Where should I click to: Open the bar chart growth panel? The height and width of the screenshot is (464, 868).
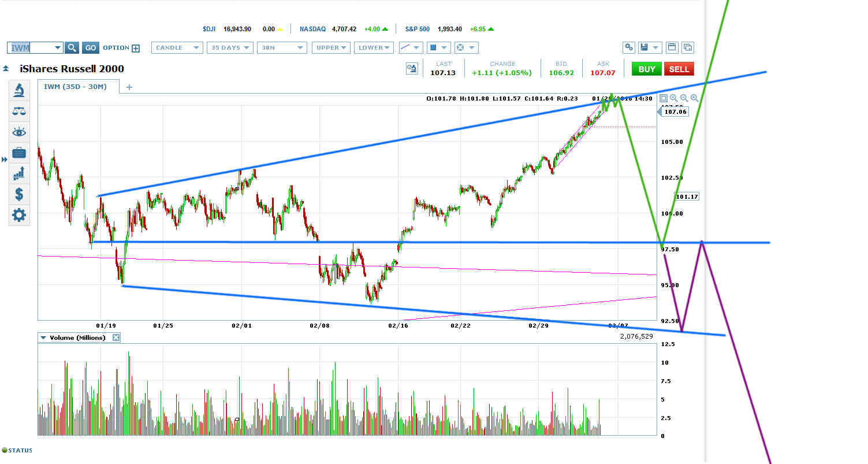click(19, 173)
